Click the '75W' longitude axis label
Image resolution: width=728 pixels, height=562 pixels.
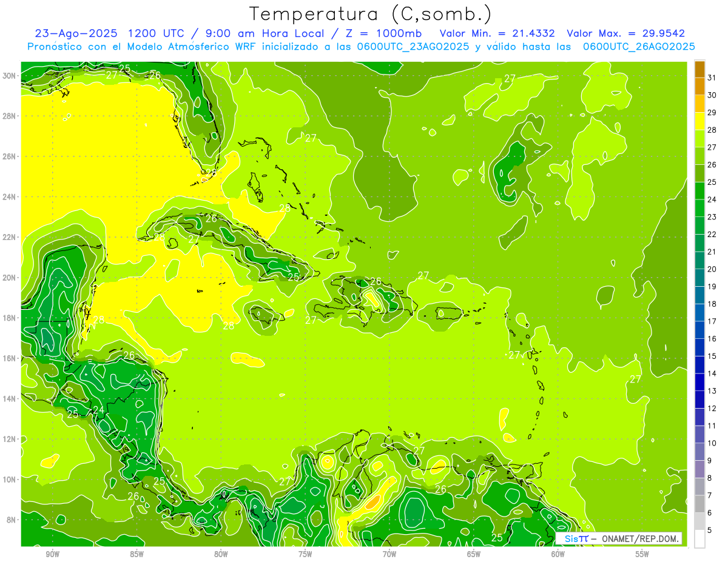tap(305, 554)
